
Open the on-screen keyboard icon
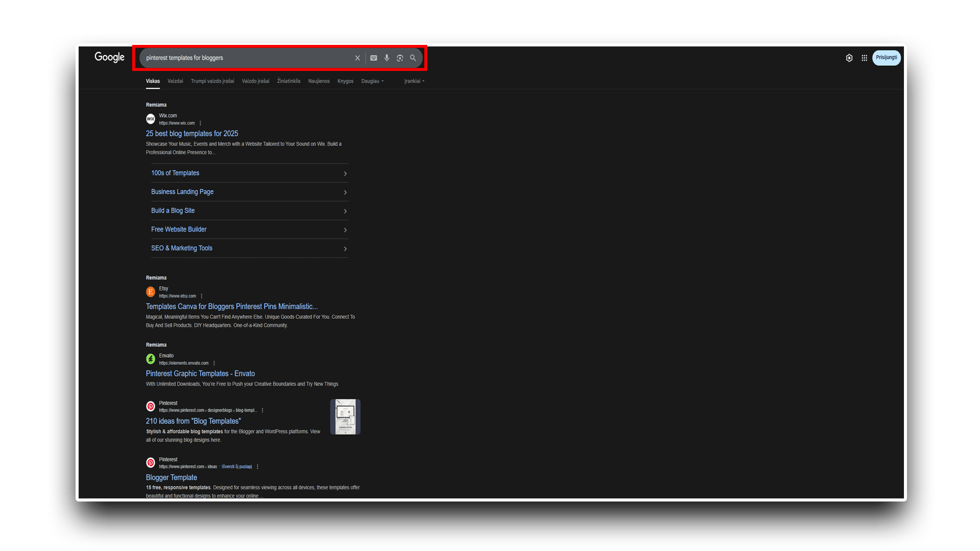pyautogui.click(x=374, y=58)
